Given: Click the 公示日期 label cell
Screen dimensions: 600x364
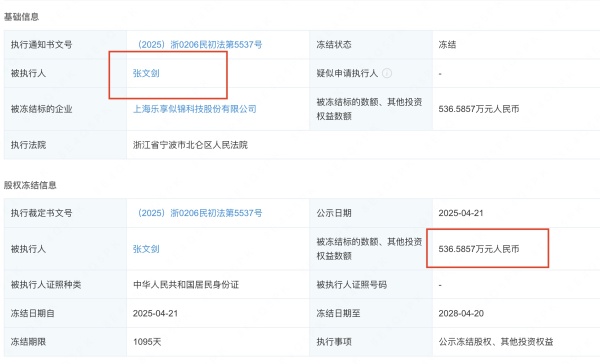Looking at the screenshot, I should click(371, 213).
